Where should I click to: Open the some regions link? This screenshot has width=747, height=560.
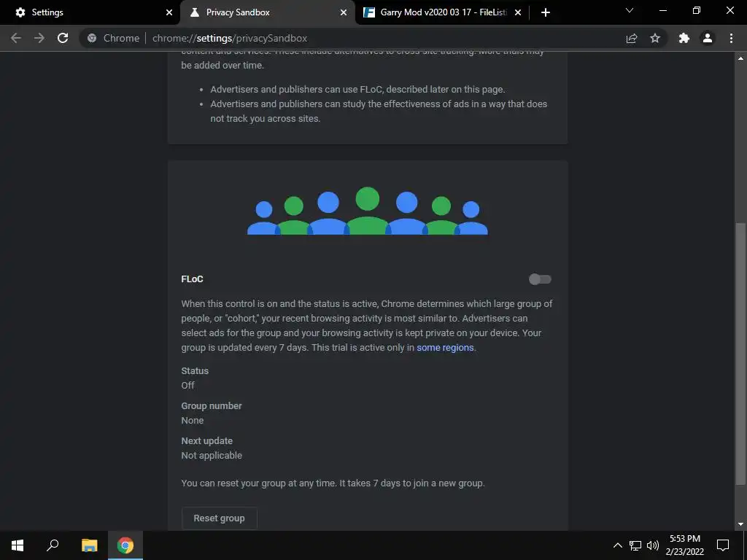pos(445,348)
